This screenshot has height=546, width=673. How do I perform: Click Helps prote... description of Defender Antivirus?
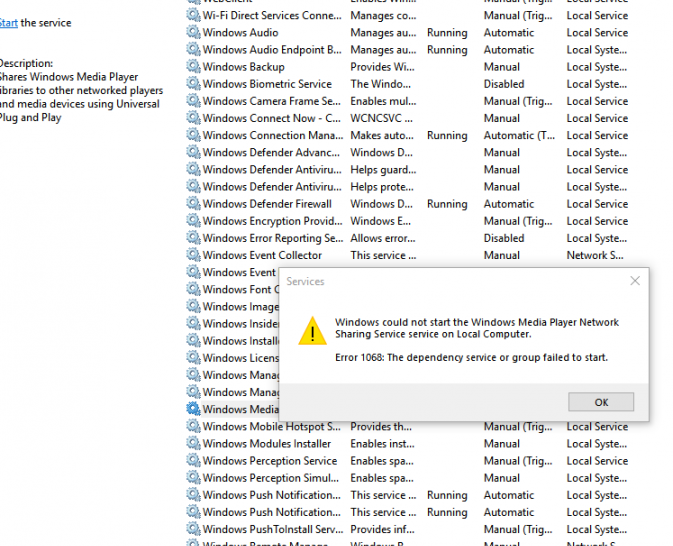click(x=382, y=187)
